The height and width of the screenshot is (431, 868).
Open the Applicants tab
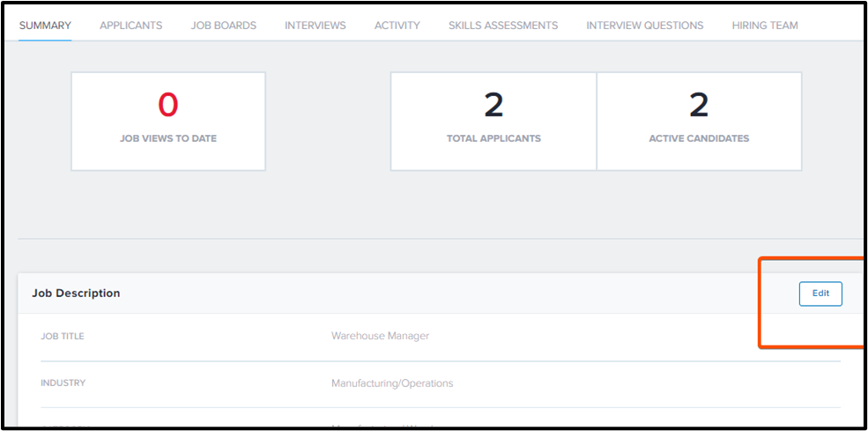point(130,26)
